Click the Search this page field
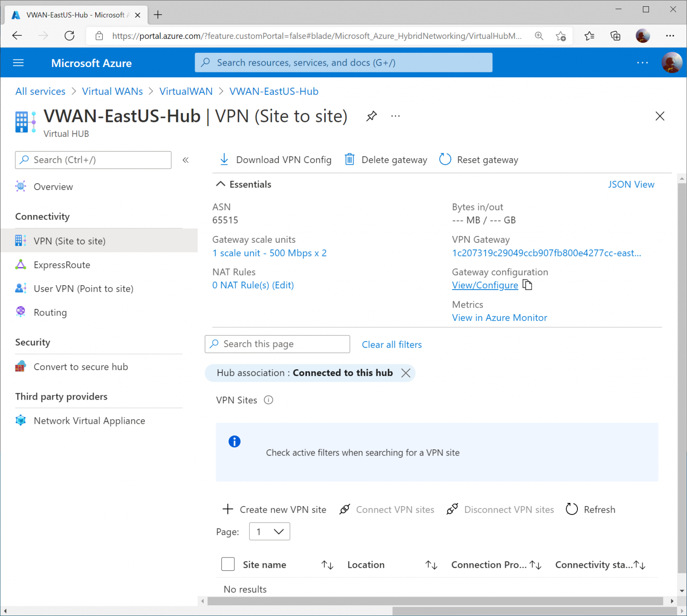This screenshot has height=616, width=687. coord(277,344)
